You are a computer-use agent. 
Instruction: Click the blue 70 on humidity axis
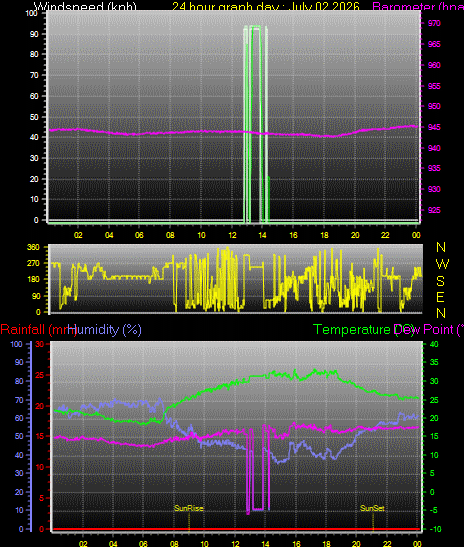point(19,400)
